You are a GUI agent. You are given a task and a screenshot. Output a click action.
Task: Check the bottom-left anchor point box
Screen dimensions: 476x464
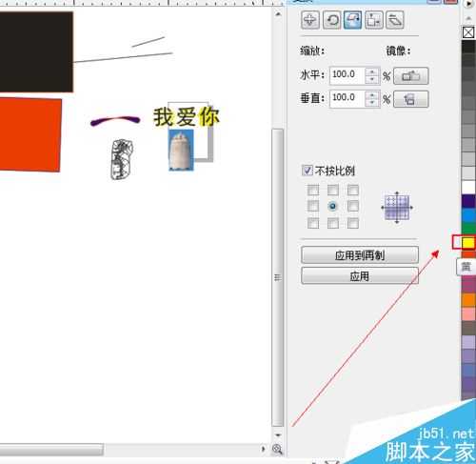[x=313, y=223]
